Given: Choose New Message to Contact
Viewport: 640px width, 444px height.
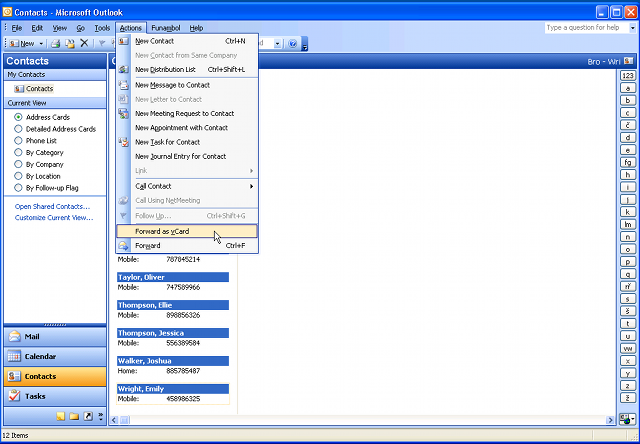Looking at the screenshot, I should point(187,85).
